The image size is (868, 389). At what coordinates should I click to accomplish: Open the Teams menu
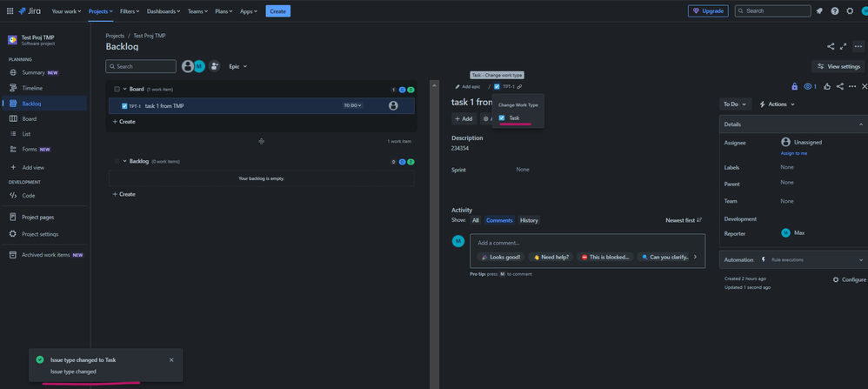pos(197,11)
